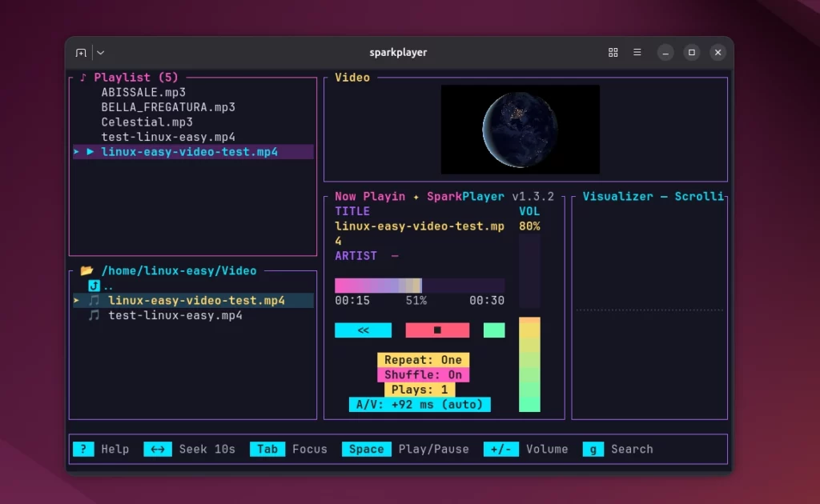Select the playing linux-easy-video-test.mp4 playlist row

[193, 152]
